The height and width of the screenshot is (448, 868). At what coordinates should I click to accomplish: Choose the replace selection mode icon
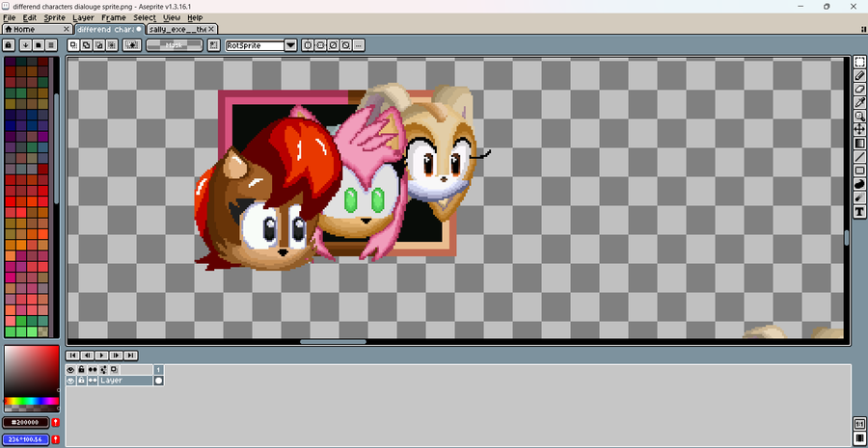tap(73, 45)
